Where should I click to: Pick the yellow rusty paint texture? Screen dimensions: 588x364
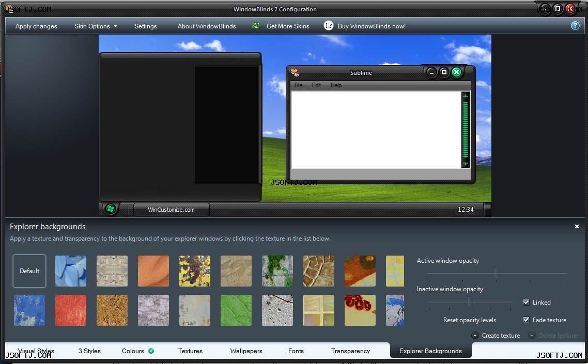195,271
